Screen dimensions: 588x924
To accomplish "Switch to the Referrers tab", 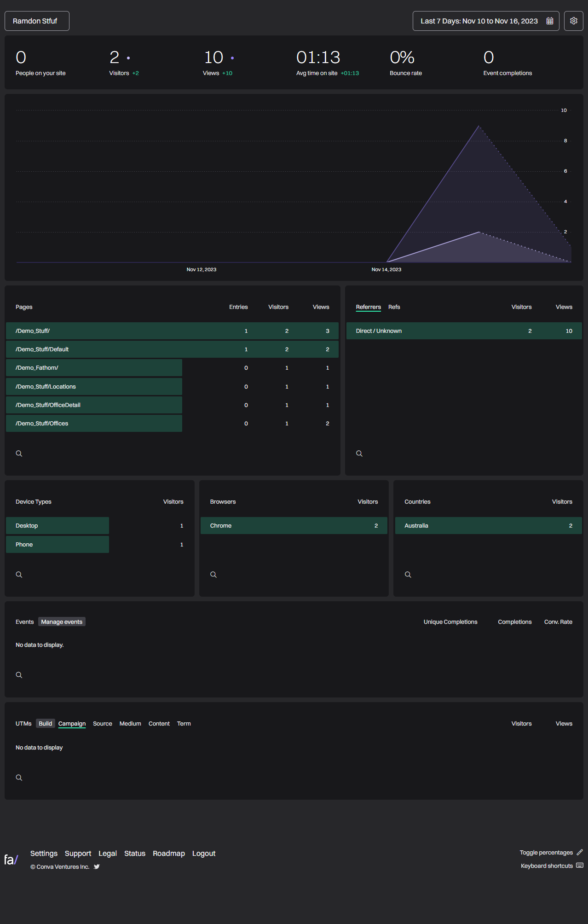I will pyautogui.click(x=368, y=307).
